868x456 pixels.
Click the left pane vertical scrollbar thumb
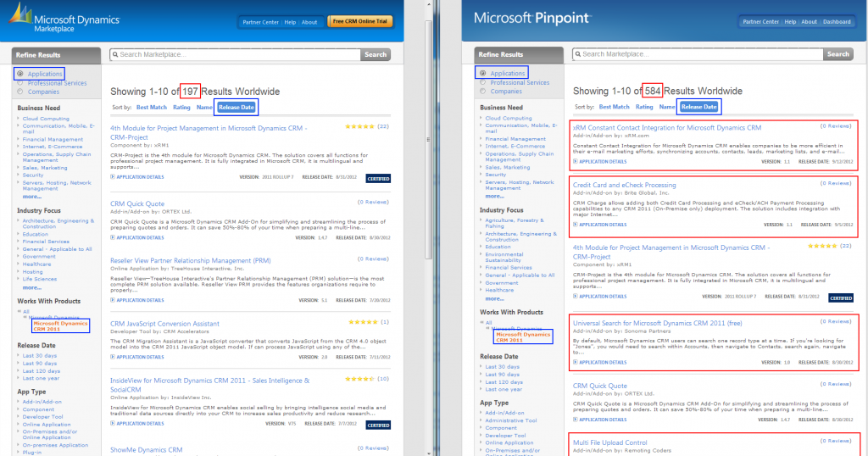tap(428, 138)
